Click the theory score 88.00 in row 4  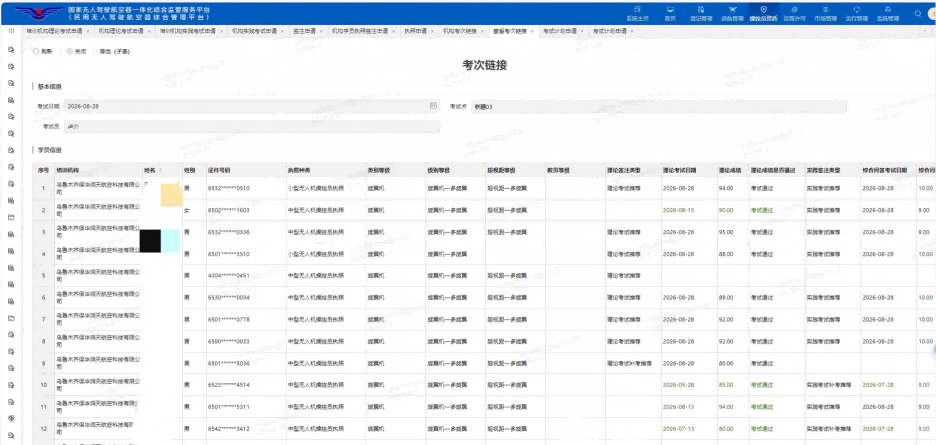[726, 254]
